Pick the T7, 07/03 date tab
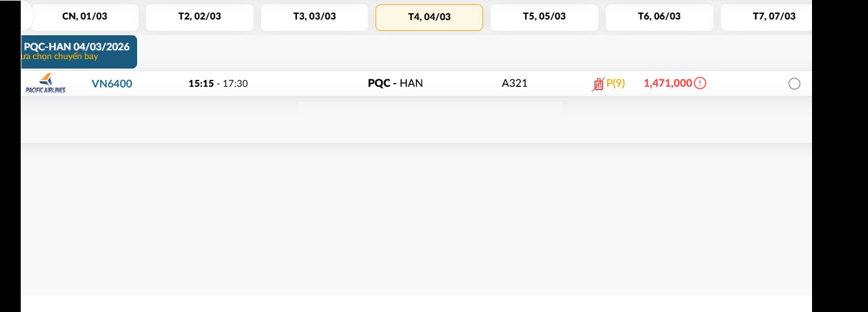This screenshot has width=868, height=312. click(x=774, y=17)
